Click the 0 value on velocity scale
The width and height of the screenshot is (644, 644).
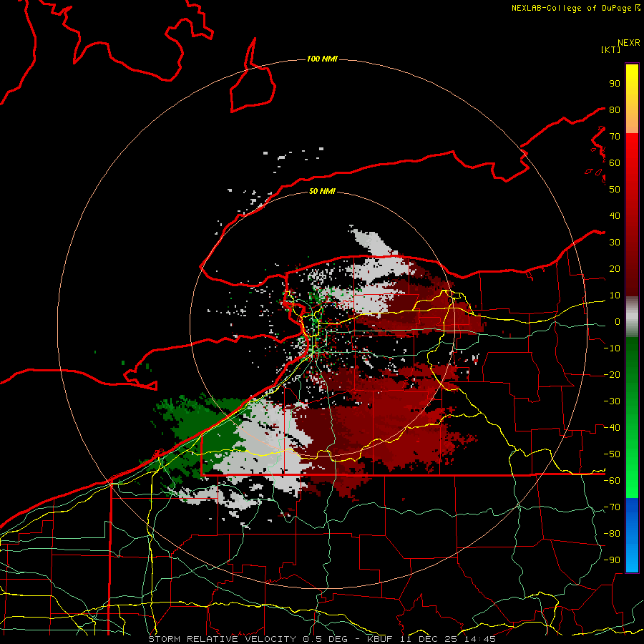pyautogui.click(x=618, y=322)
